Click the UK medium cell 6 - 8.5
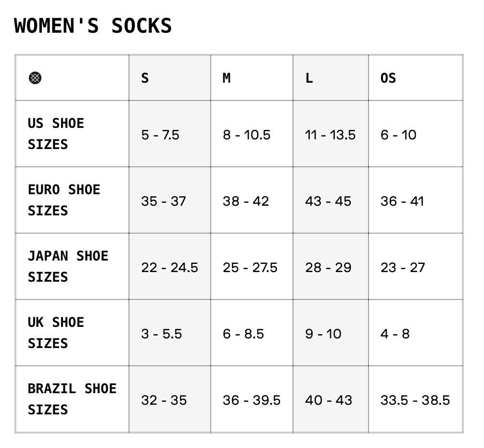Viewport: 484px width, 448px height. [243, 334]
